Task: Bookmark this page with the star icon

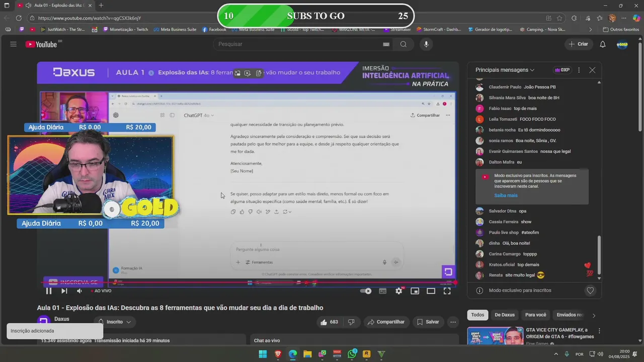Action: 559,18
